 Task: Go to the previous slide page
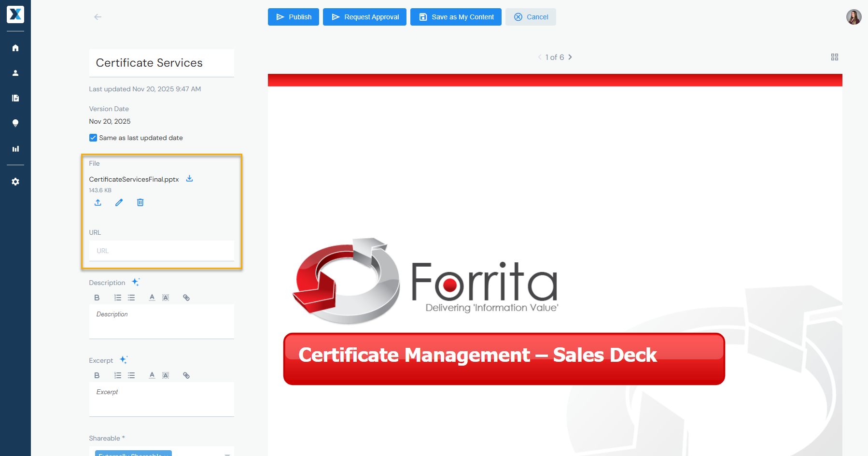(x=540, y=57)
